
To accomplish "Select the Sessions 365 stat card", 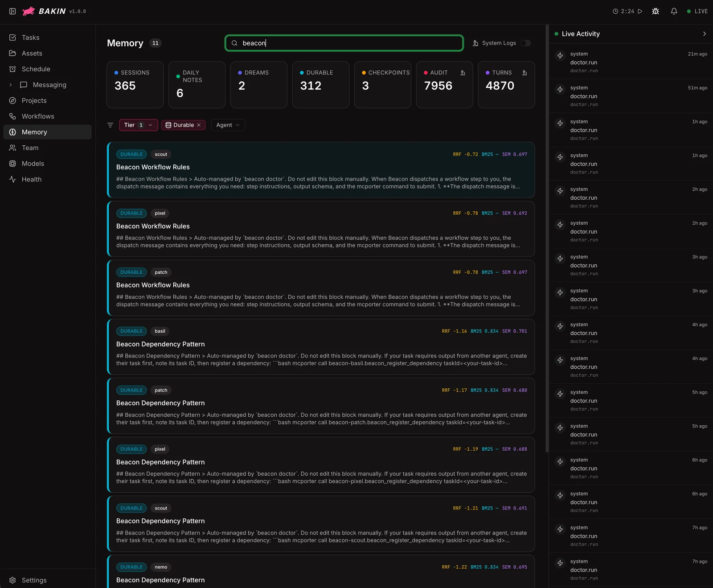I will (135, 85).
